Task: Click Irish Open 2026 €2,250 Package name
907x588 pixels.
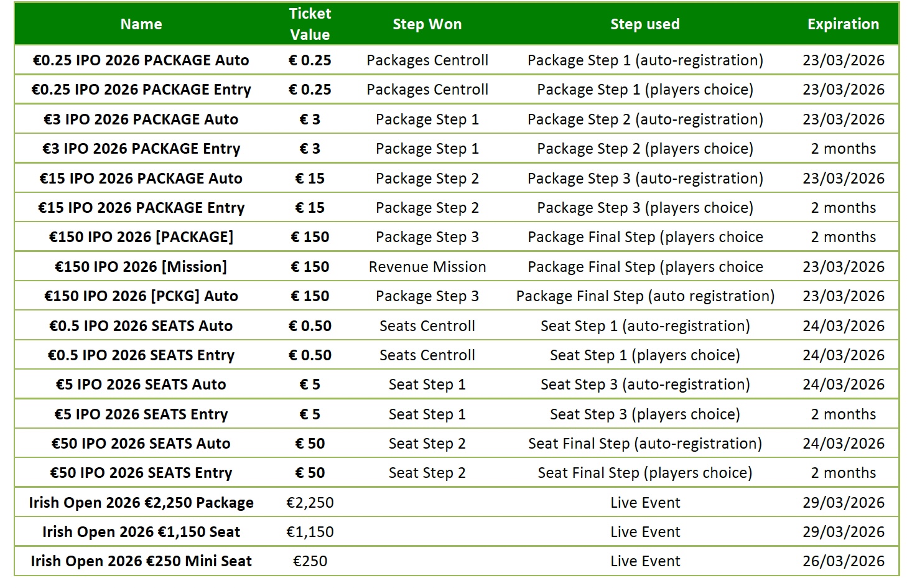Action: (x=141, y=503)
